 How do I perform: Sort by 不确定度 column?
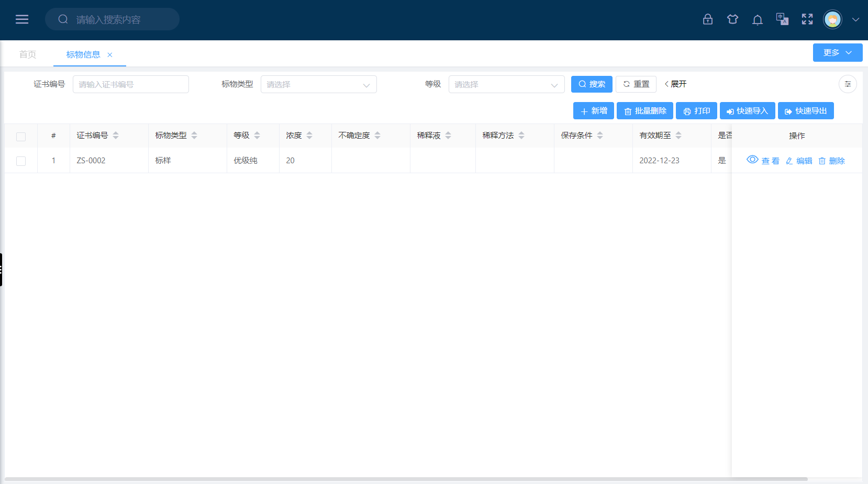tap(377, 136)
